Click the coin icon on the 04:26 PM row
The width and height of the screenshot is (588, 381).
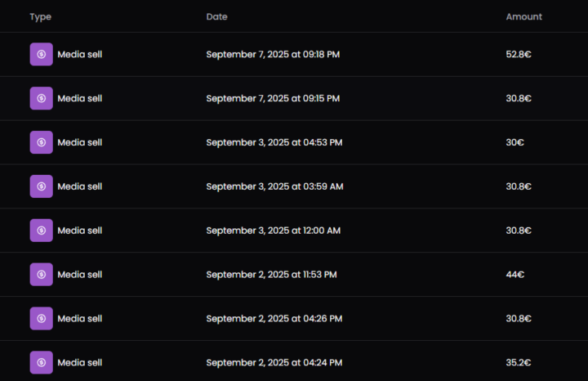click(42, 318)
